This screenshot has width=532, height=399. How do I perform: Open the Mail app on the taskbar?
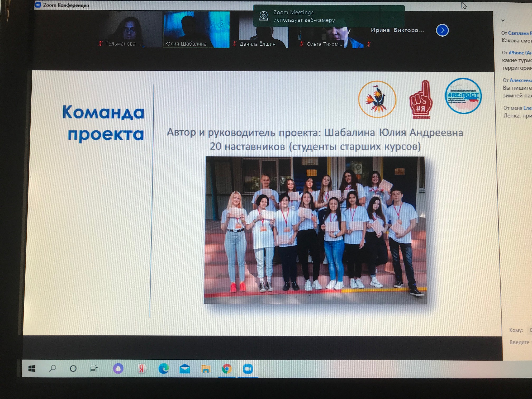coord(185,369)
